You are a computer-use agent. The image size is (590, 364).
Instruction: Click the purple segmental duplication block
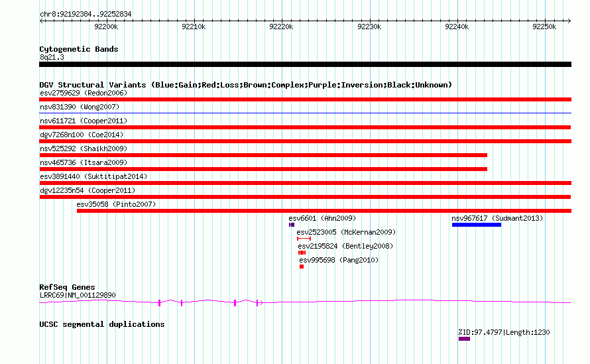coord(464,339)
